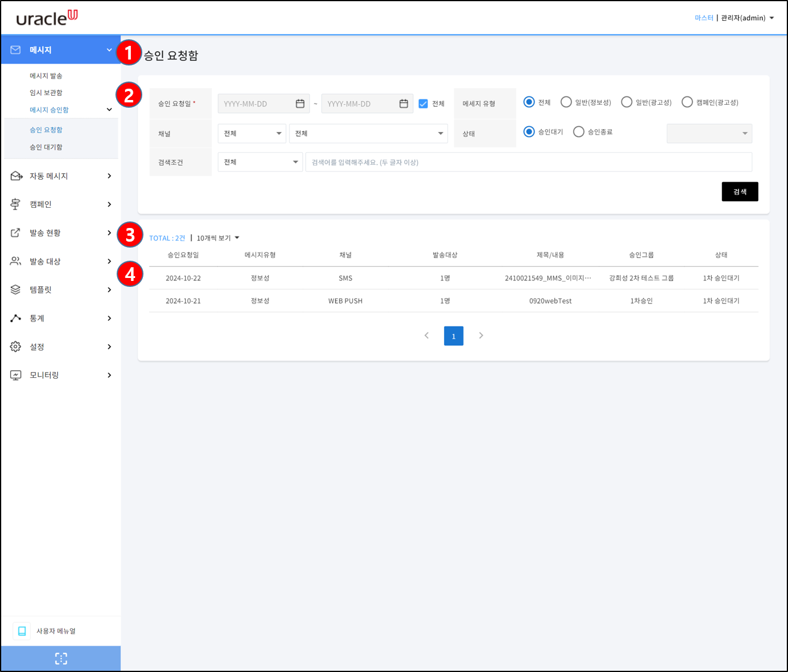Screen dimensions: 788x672
Task: Open the 관리자(admin) account dropdown
Action: point(748,18)
